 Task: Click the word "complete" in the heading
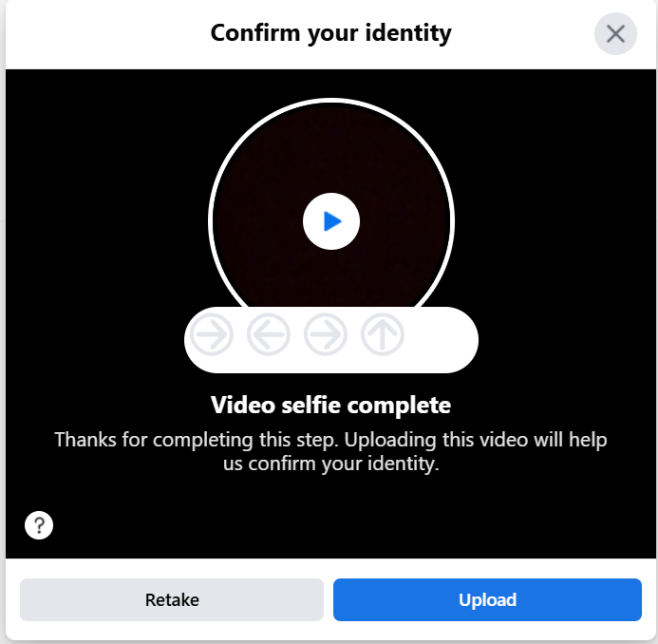[x=399, y=406]
